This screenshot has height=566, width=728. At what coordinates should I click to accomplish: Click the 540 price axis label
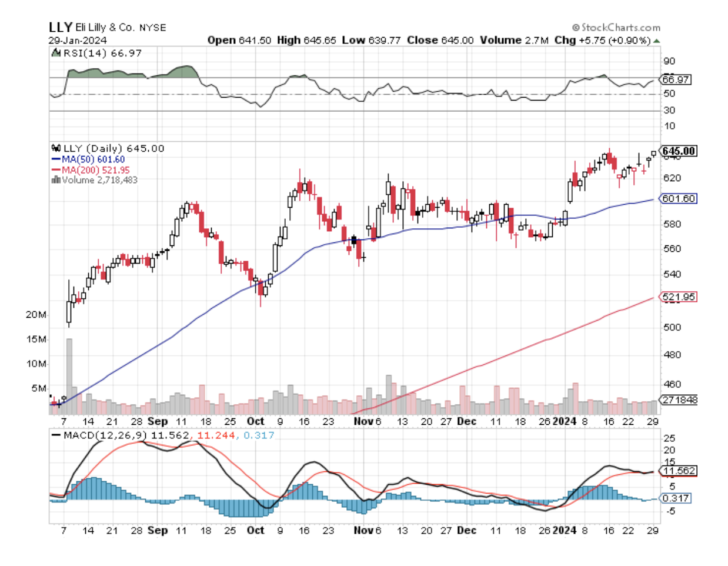coord(672,274)
